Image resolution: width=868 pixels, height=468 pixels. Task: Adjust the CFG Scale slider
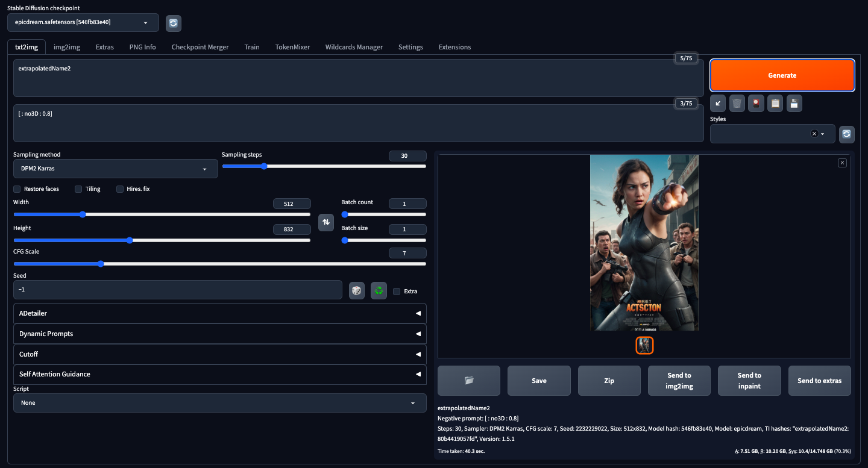tap(220, 264)
